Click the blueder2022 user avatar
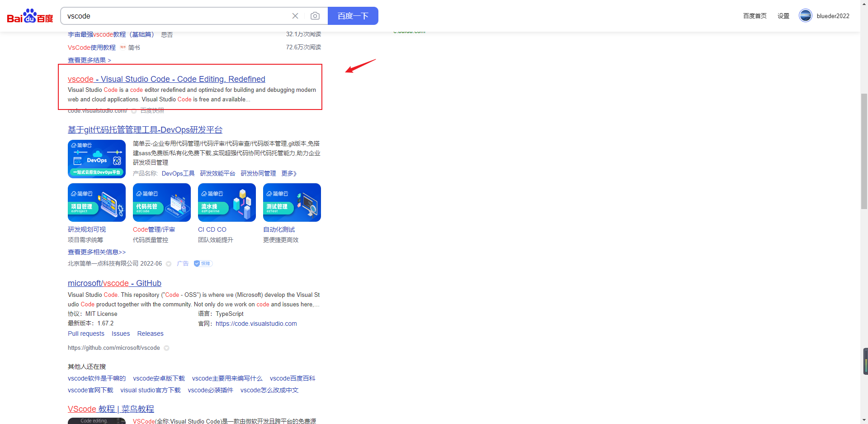Screen dimensions: 868x424 tap(805, 16)
